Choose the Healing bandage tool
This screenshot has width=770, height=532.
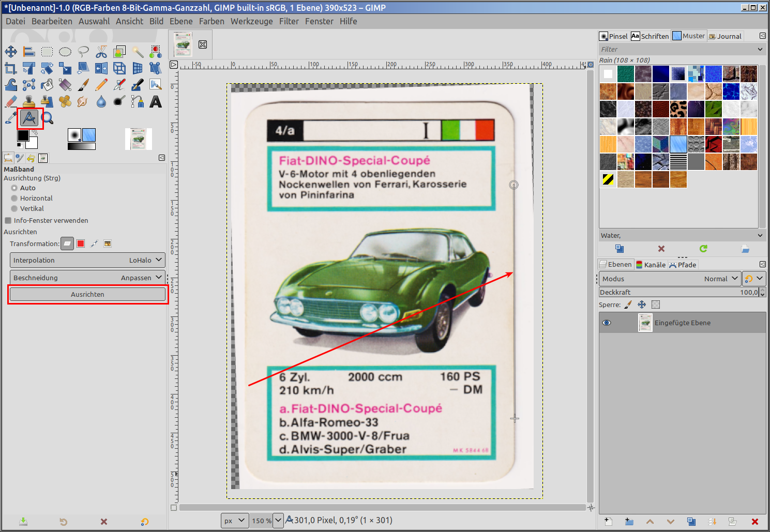coord(65,102)
